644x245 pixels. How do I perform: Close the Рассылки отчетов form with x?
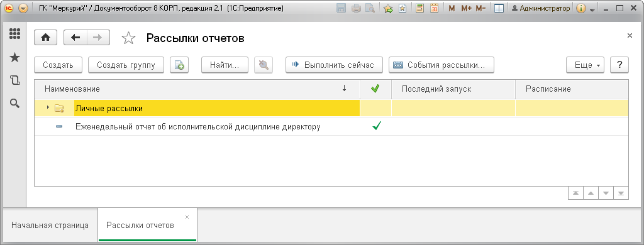pos(630,36)
